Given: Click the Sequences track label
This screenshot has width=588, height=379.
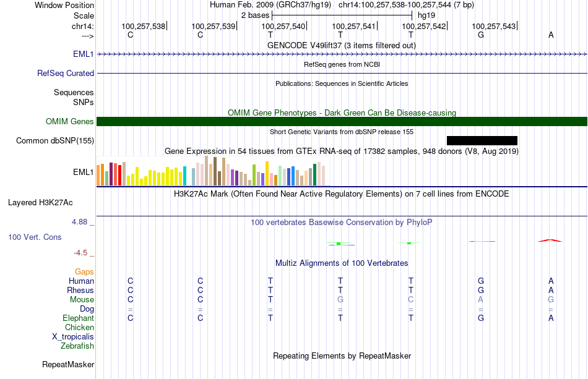Looking at the screenshot, I should coord(74,93).
